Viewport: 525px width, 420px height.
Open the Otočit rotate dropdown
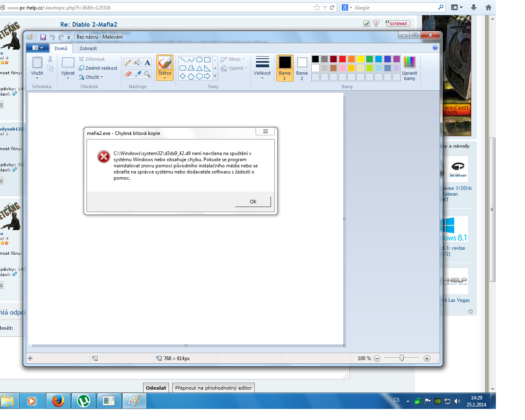tap(91, 77)
